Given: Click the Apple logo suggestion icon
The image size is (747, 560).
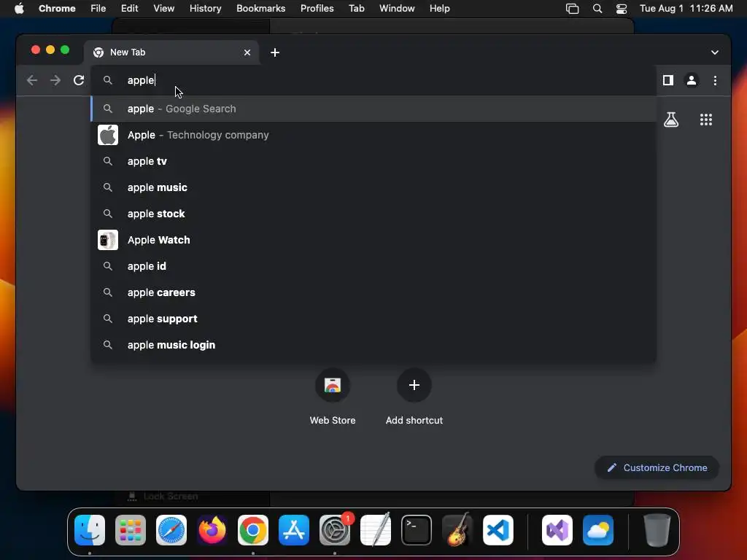Looking at the screenshot, I should tap(108, 135).
